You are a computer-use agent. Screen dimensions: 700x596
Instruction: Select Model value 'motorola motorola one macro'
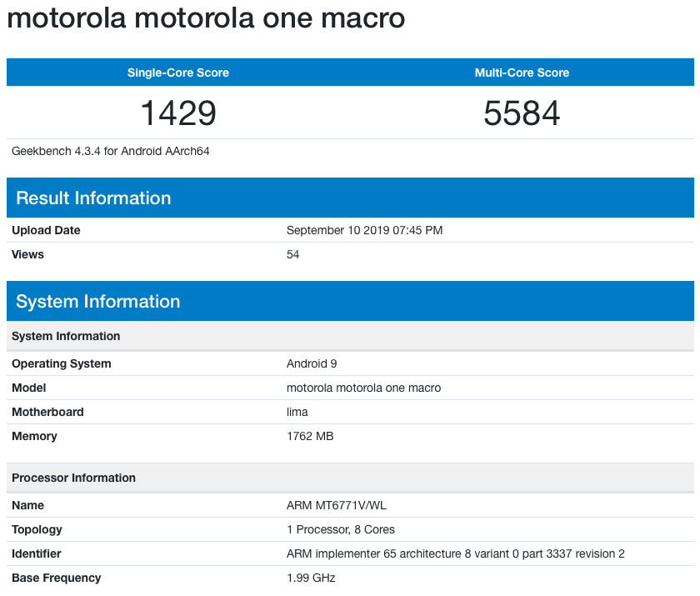pyautogui.click(x=363, y=388)
